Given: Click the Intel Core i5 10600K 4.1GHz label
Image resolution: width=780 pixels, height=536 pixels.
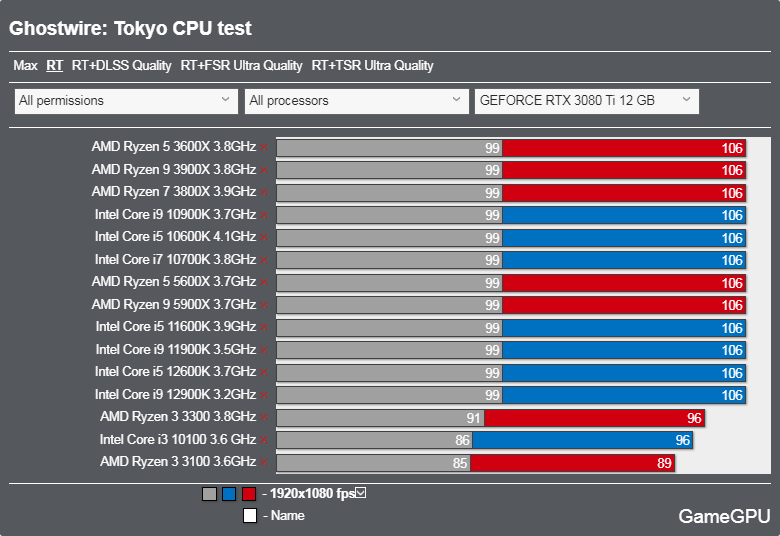Looking at the screenshot, I should [176, 236].
